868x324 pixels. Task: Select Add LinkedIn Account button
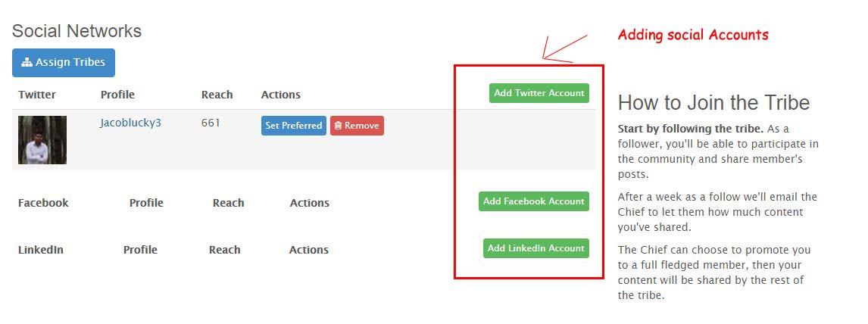pyautogui.click(x=535, y=248)
